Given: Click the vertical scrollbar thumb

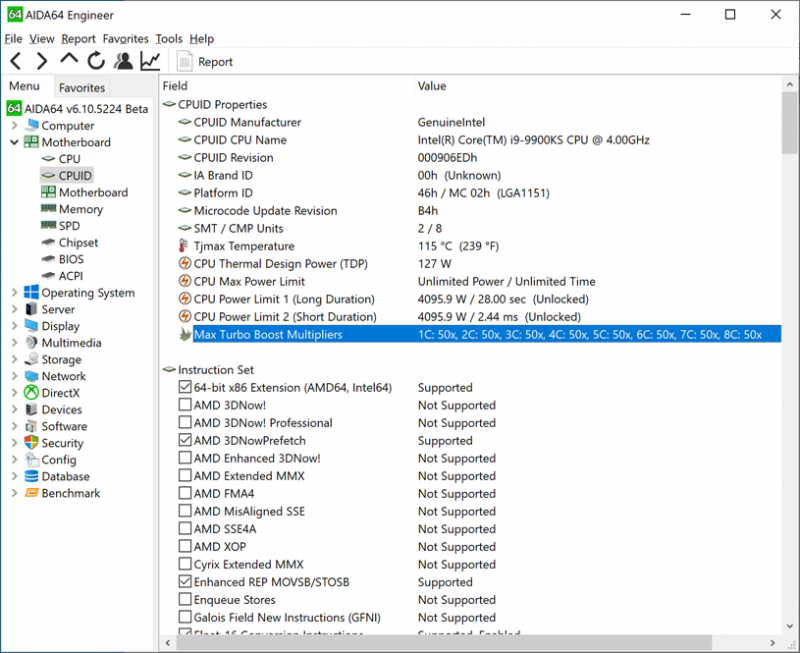Looking at the screenshot, I should 789,122.
